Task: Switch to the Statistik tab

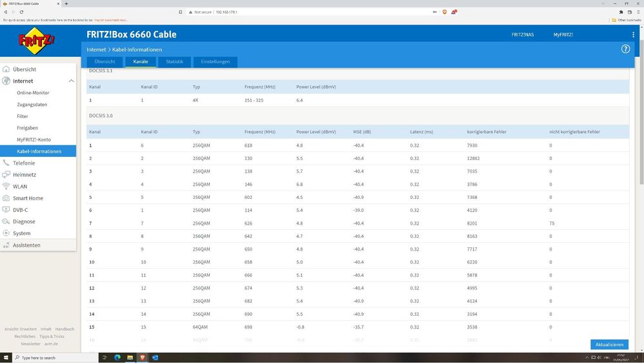Action: [174, 62]
